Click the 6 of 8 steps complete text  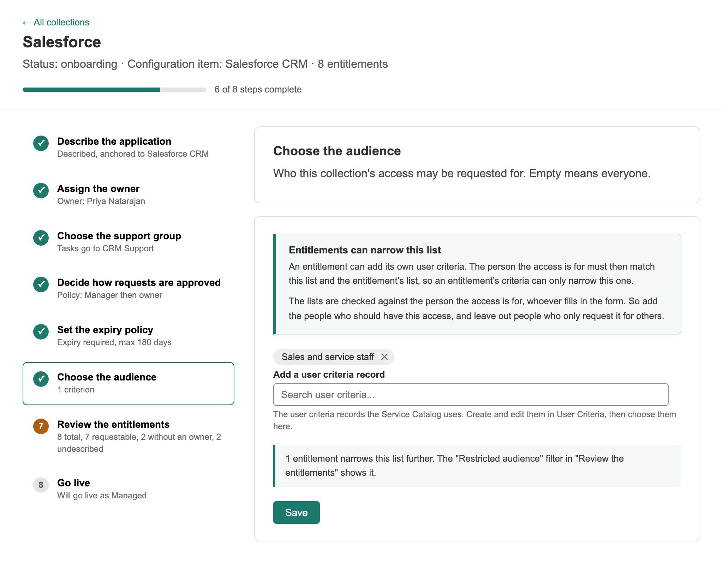click(x=258, y=89)
